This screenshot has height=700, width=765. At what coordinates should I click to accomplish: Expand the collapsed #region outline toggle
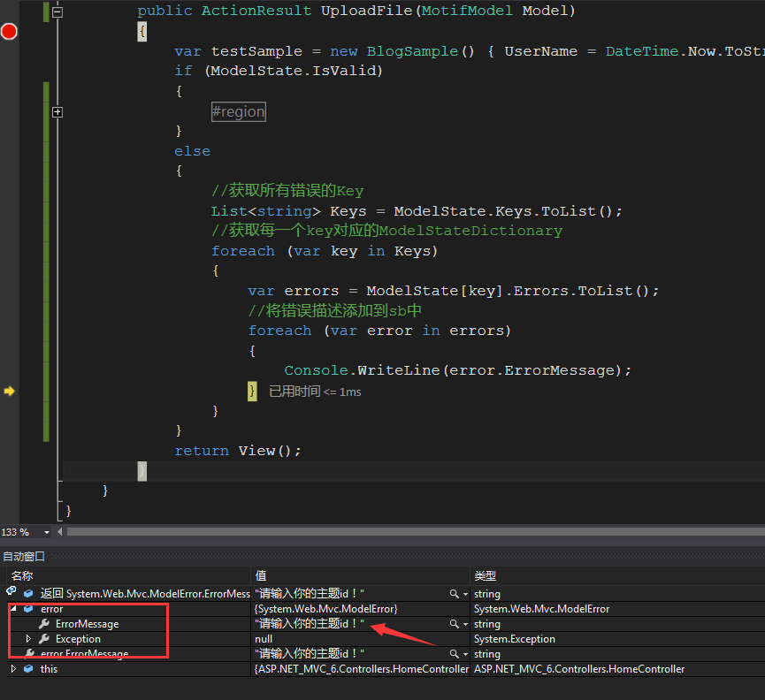(57, 112)
